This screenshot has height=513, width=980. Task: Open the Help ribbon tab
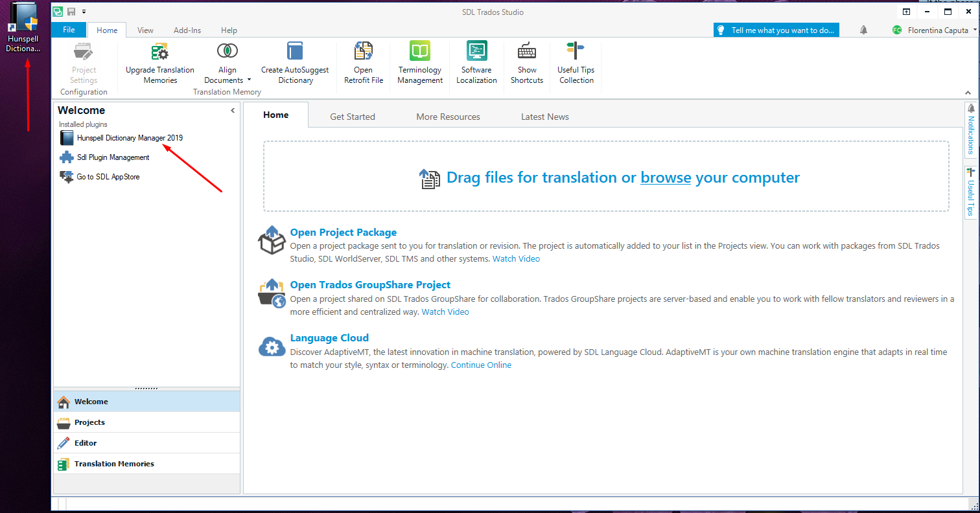click(229, 30)
